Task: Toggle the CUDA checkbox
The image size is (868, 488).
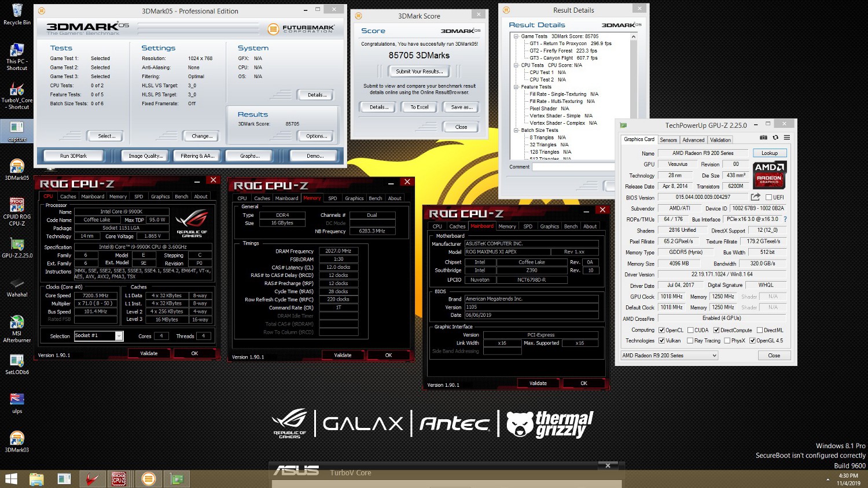Action: point(690,330)
